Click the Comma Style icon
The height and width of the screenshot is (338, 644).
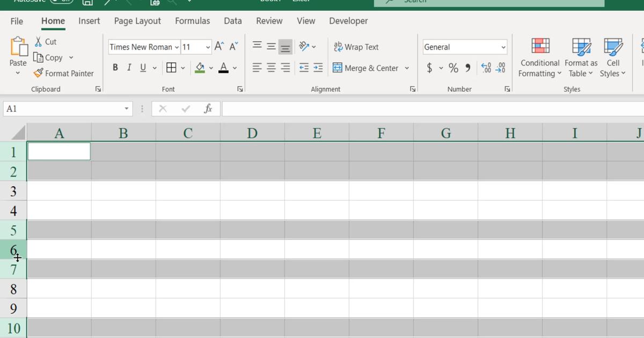(x=466, y=68)
